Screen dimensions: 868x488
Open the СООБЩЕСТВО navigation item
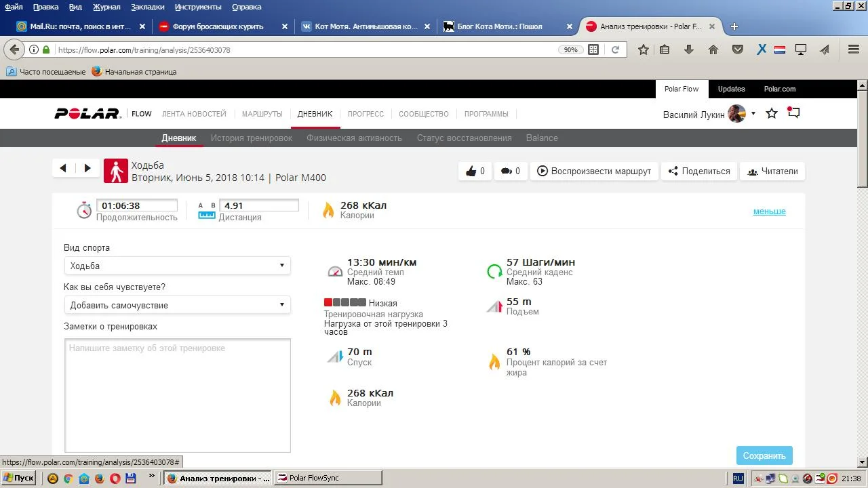(424, 114)
